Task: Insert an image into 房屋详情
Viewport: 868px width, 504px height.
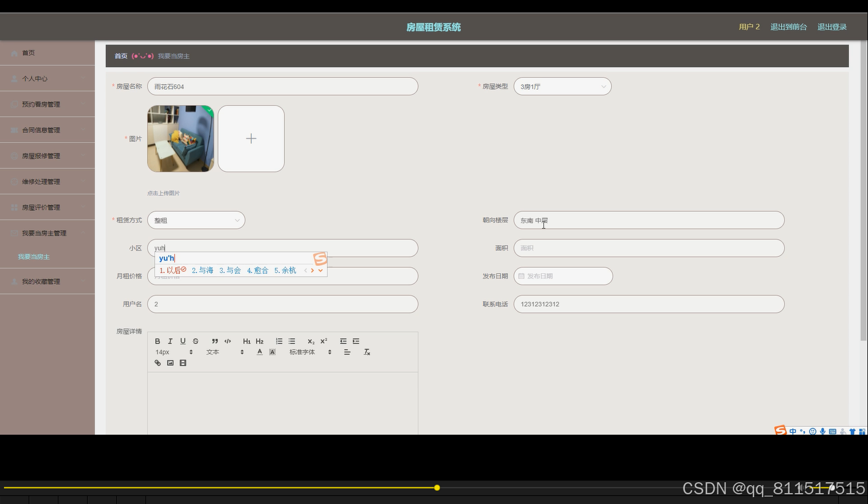Action: (170, 363)
